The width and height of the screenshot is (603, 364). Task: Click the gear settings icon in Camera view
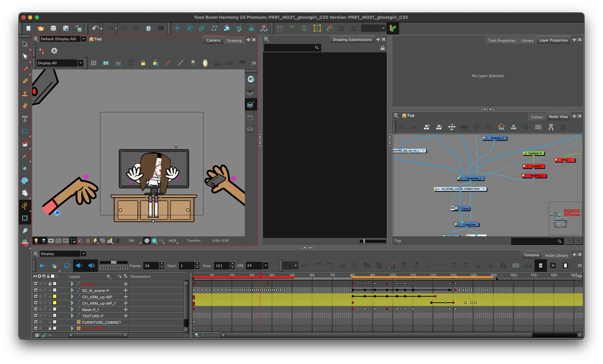[x=54, y=51]
